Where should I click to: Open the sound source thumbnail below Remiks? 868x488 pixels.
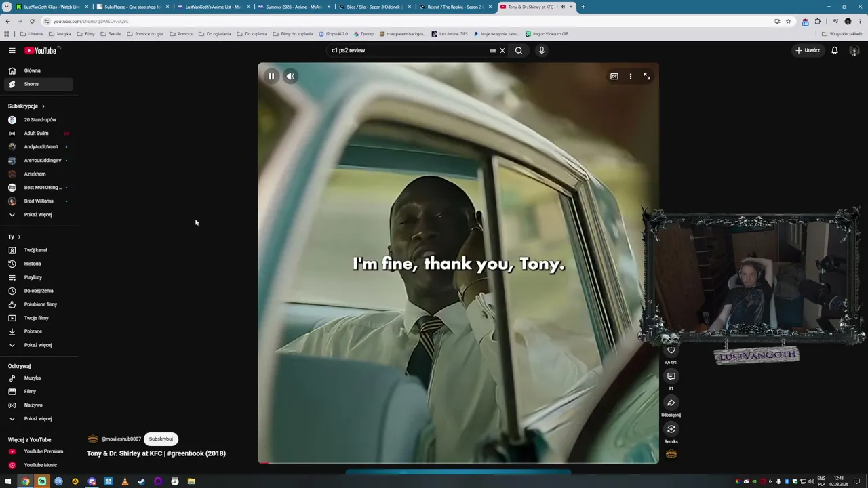click(x=671, y=454)
